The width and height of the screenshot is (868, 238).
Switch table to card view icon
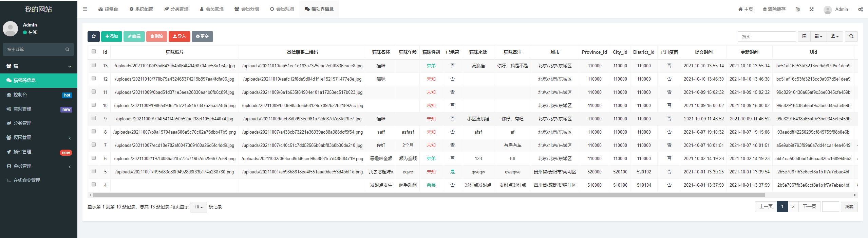click(x=804, y=36)
